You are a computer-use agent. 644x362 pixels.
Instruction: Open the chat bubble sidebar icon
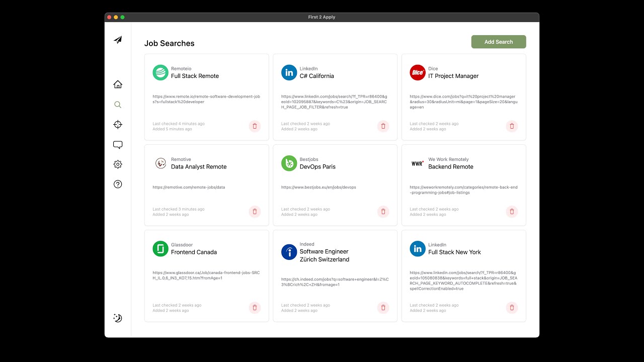[x=118, y=145]
